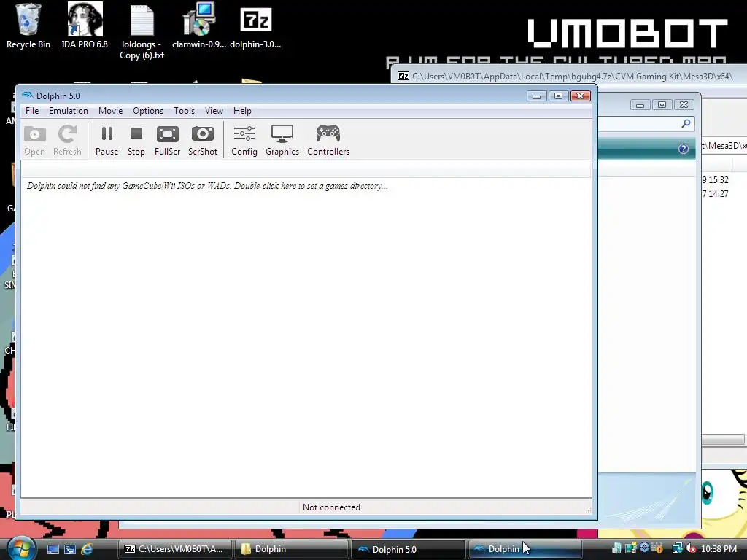This screenshot has height=560, width=747.
Task: Switch to the Dolphin 5.0 taskbar button
Action: coord(409,549)
